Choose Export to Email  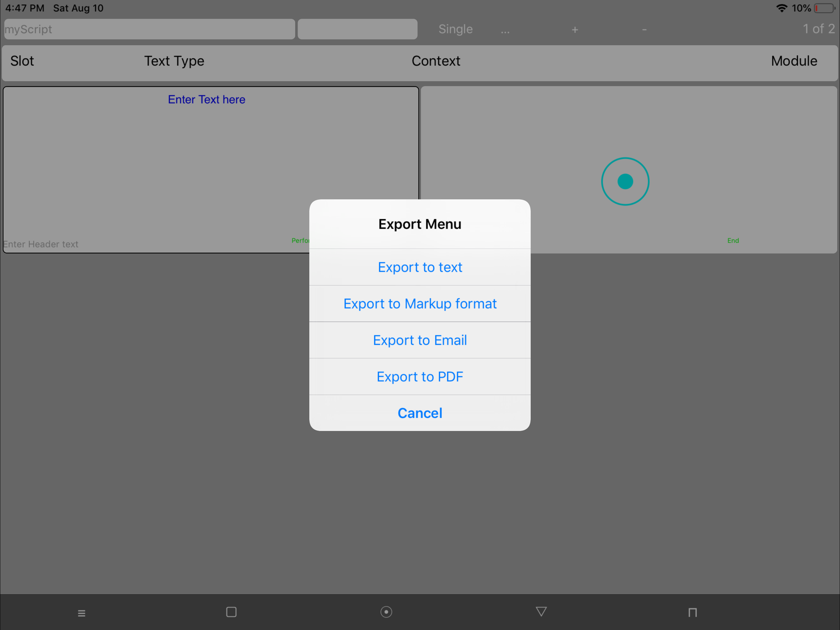pos(420,340)
